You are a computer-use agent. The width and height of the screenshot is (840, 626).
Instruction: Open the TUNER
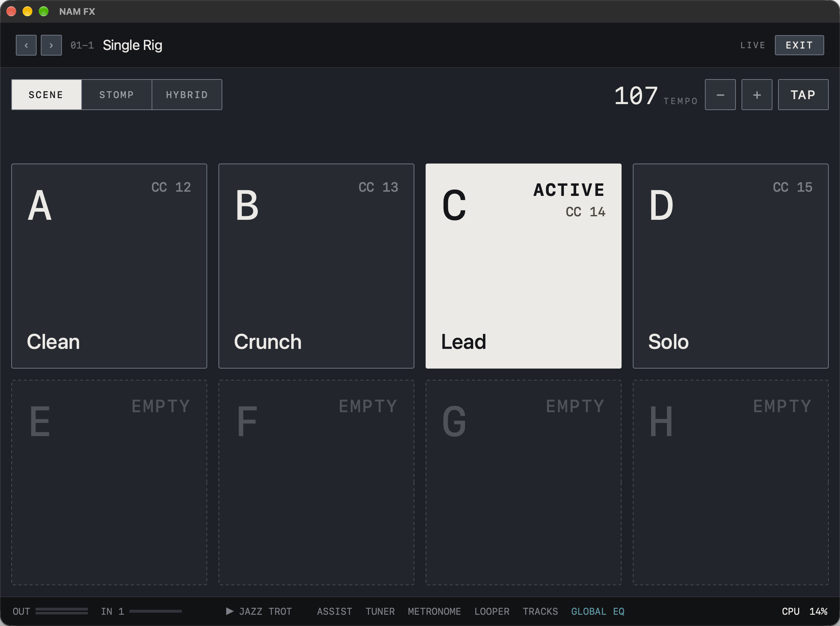coord(380,611)
